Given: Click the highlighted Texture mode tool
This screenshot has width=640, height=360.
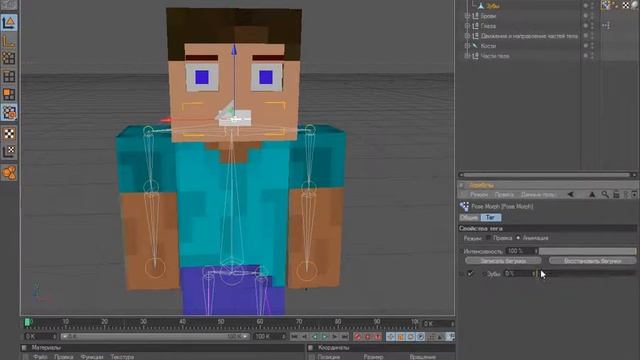Looking at the screenshot, I should (9, 113).
